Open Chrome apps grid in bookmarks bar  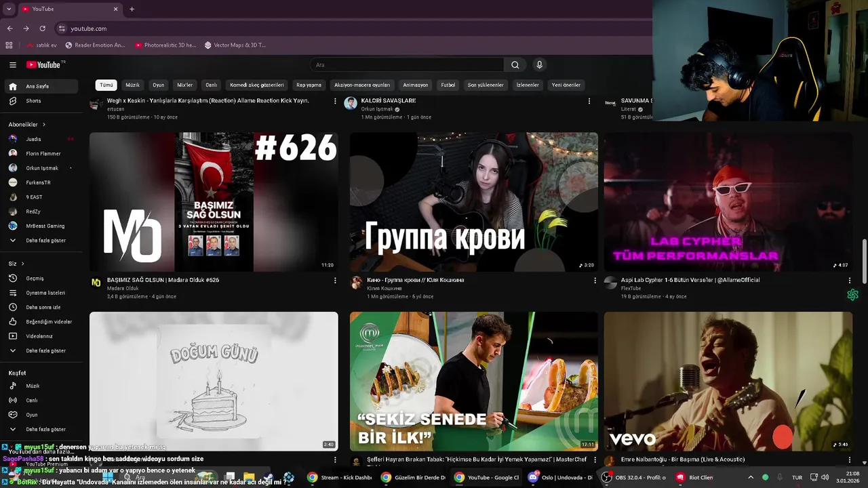[9, 45]
